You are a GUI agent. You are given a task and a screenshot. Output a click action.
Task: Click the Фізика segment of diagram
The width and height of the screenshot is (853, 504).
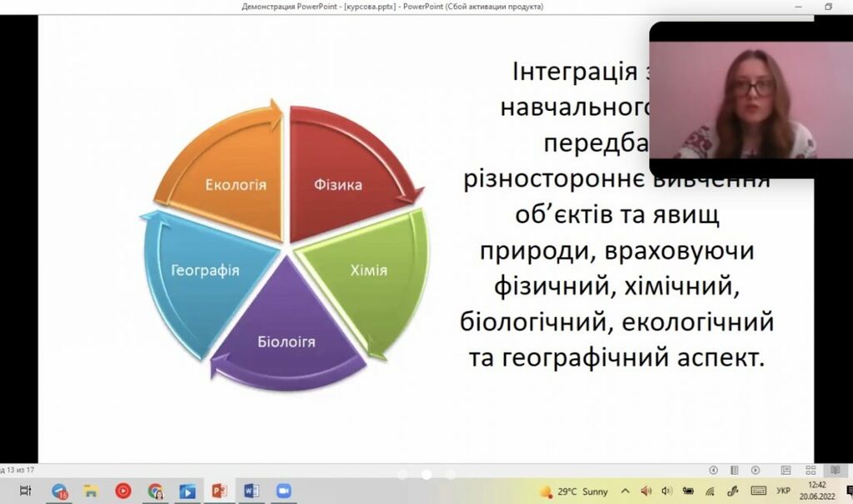[337, 184]
